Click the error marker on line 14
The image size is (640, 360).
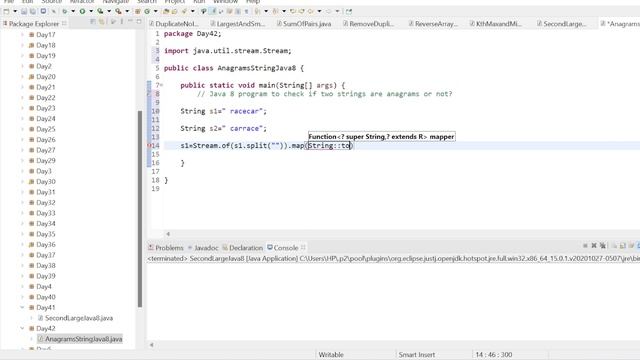pyautogui.click(x=149, y=145)
